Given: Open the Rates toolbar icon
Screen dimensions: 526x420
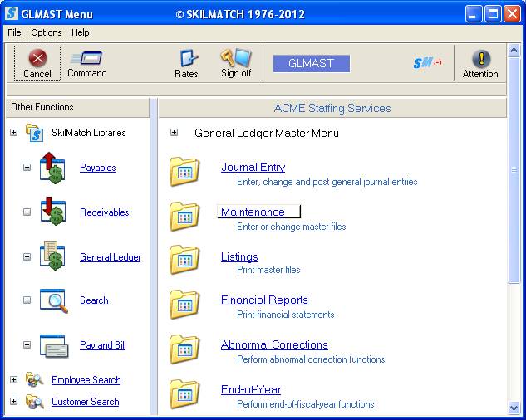Looking at the screenshot, I should pos(188,58).
